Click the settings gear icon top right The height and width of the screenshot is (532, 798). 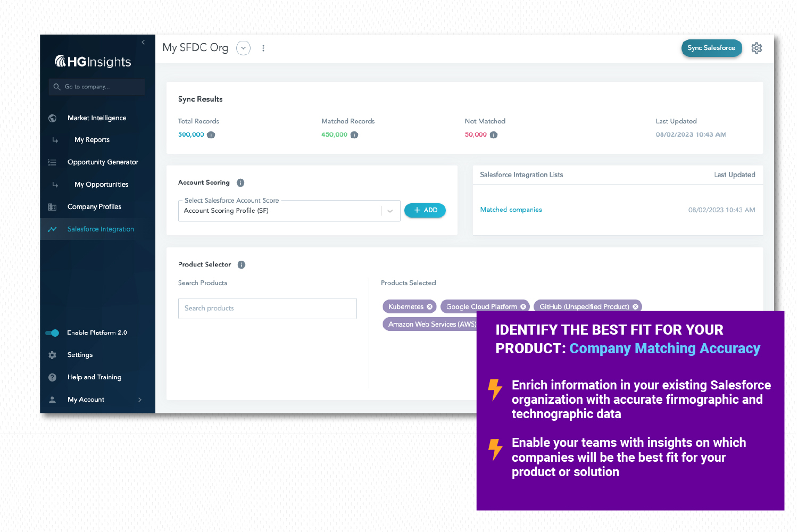point(757,48)
